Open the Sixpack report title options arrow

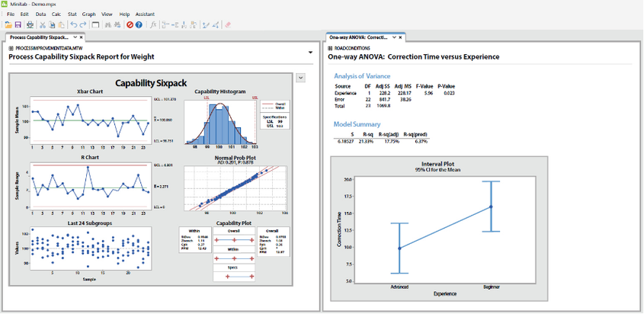click(x=310, y=53)
